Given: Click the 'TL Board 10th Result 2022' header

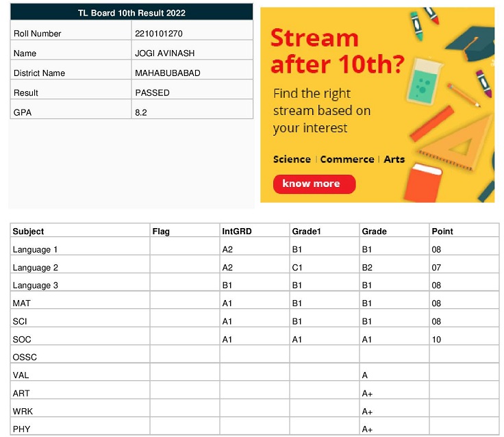Looking at the screenshot, I should click(131, 13).
